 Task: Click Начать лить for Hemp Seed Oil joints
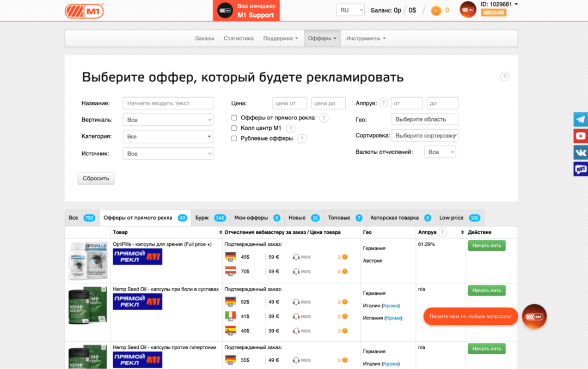point(486,291)
